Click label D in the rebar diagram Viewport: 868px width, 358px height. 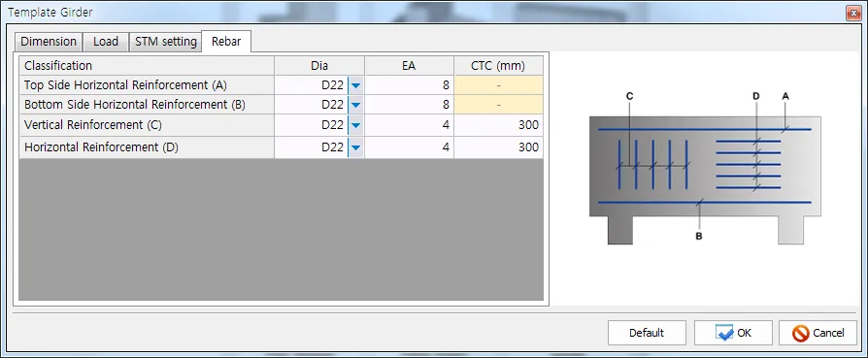point(756,96)
